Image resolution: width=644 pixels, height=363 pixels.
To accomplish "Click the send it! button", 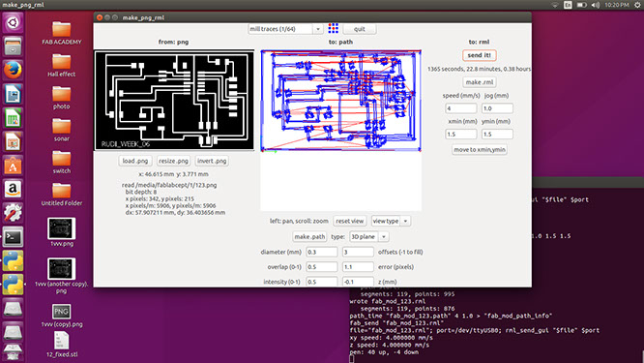I will [479, 55].
